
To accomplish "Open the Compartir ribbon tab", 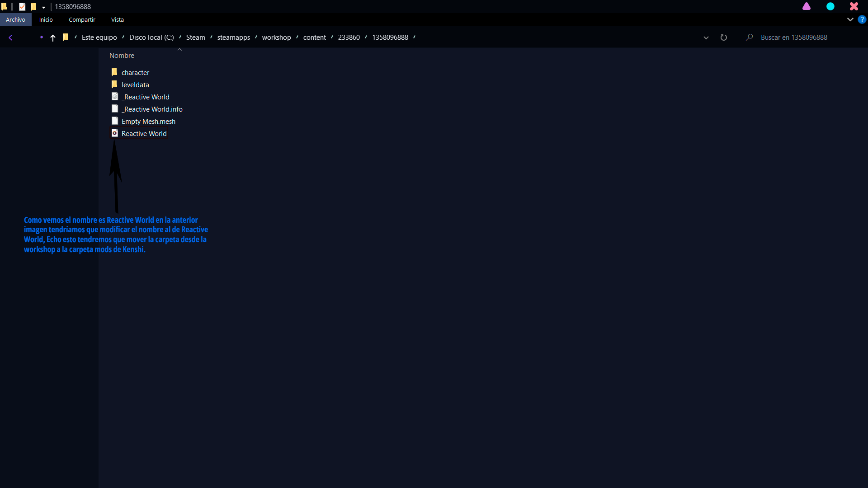I will [82, 19].
